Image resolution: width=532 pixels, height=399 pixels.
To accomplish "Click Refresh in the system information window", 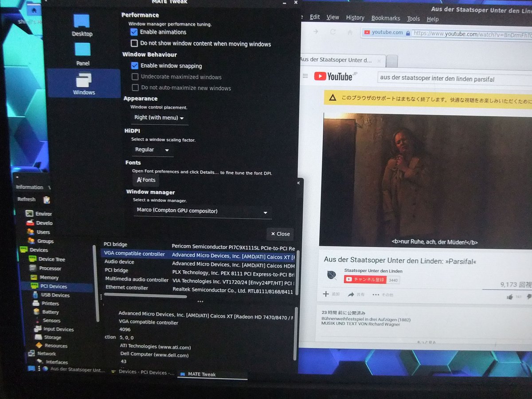I will coord(27,199).
